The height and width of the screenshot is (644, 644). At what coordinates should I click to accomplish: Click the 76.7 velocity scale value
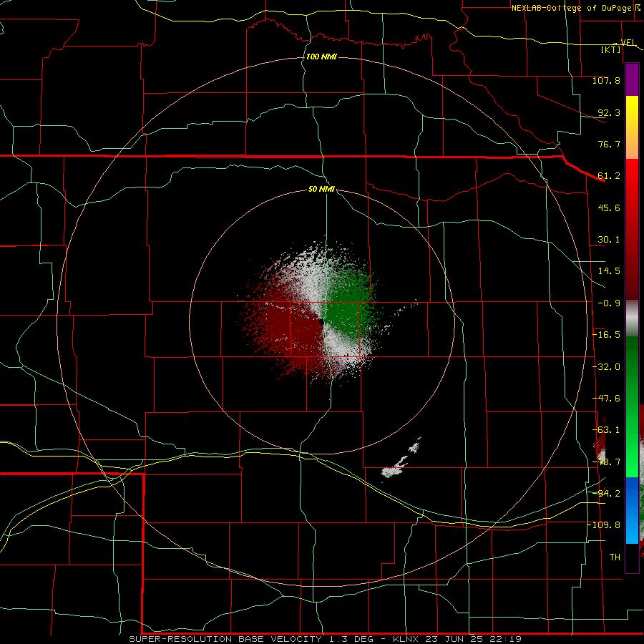coord(609,144)
